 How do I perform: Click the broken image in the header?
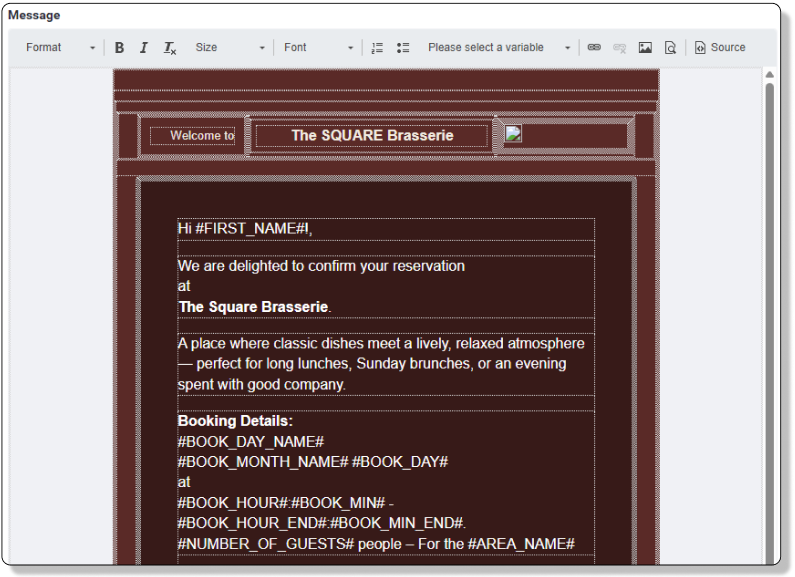(513, 134)
